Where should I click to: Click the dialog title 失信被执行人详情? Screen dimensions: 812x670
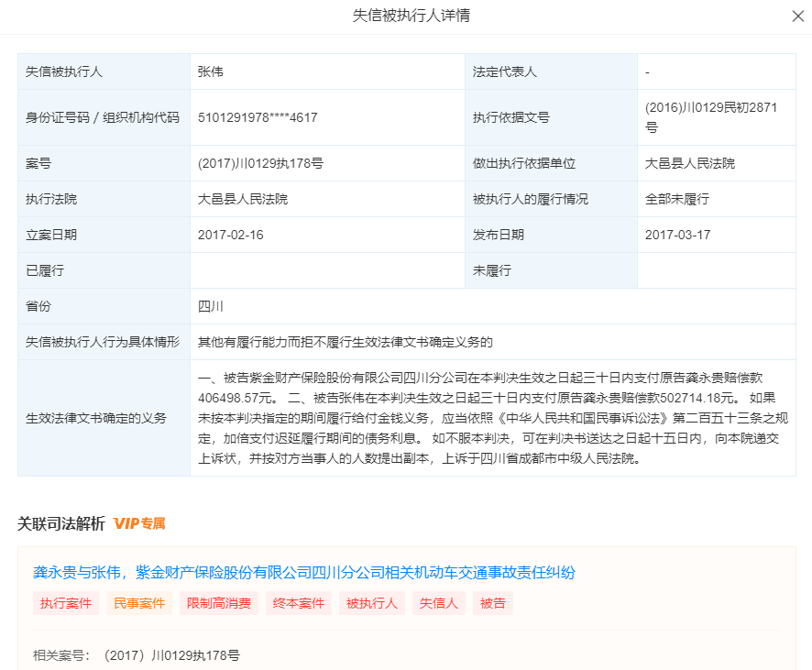click(411, 16)
